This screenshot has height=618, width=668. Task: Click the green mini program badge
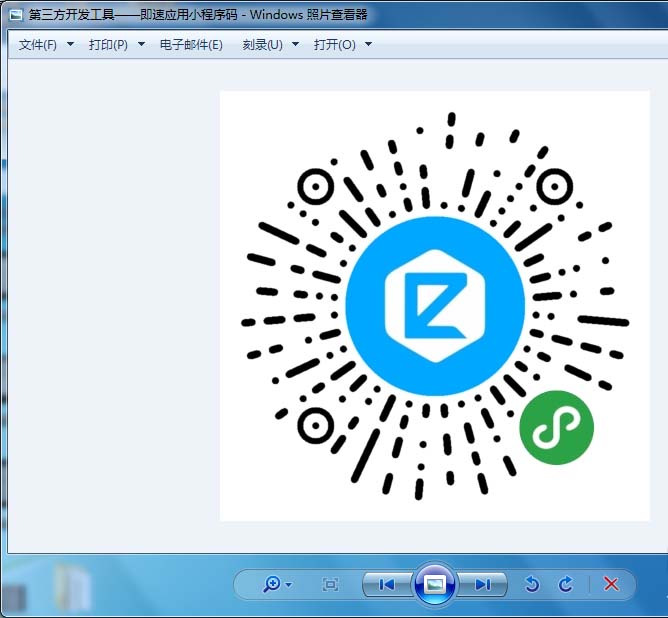(556, 427)
